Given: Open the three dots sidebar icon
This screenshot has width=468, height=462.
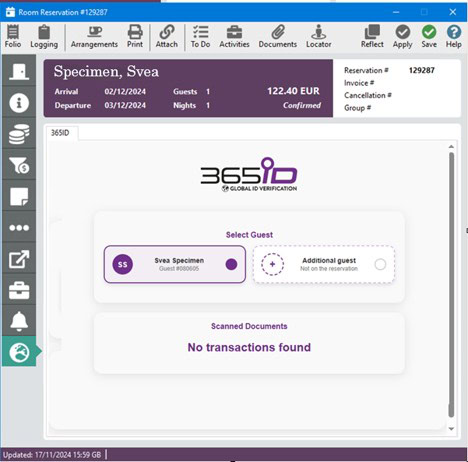Looking at the screenshot, I should coord(19,228).
